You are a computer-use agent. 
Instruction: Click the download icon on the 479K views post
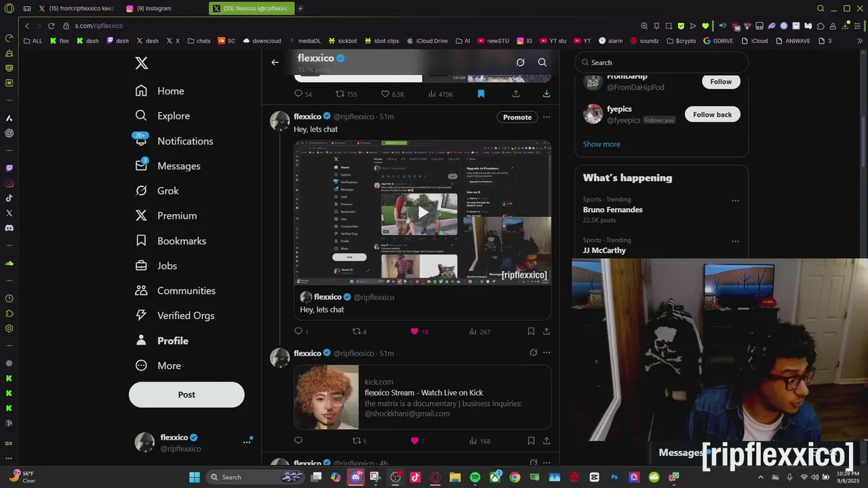tap(547, 94)
